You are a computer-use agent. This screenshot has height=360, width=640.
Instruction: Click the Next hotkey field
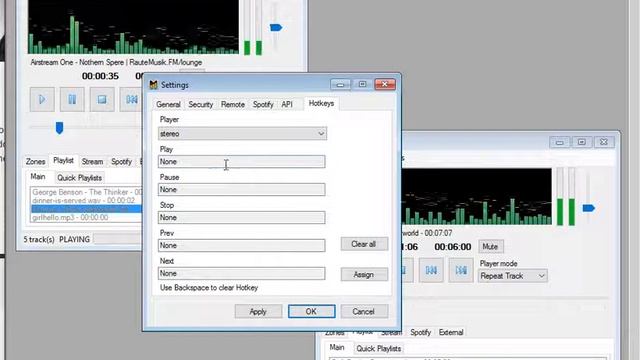point(242,273)
